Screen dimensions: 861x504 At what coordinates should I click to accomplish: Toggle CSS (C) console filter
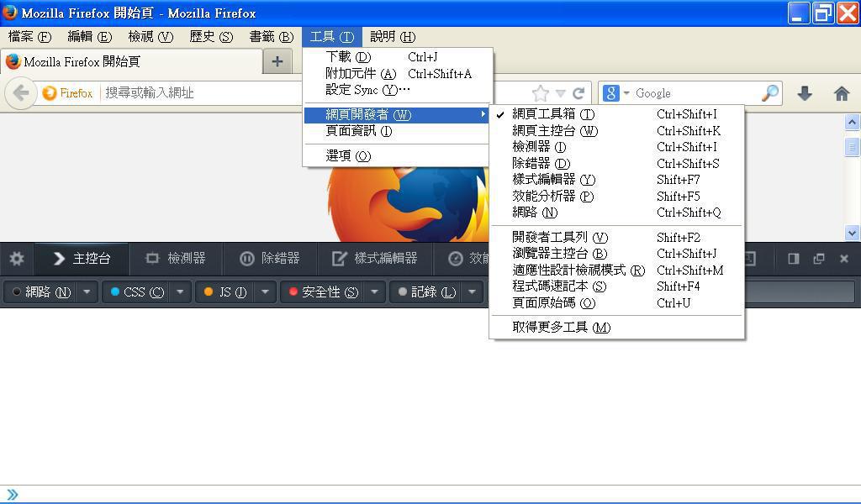point(137,292)
